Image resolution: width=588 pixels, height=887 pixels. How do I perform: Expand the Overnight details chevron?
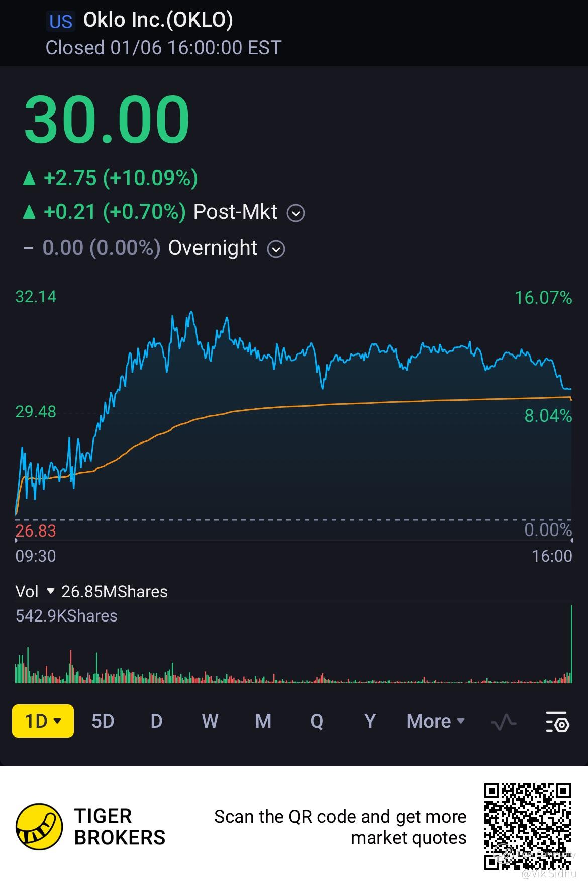point(276,249)
